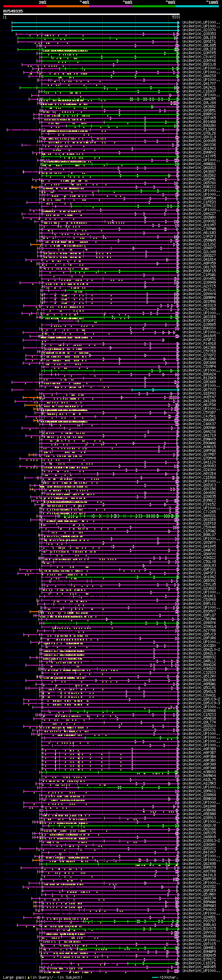The width and height of the screenshot is (222, 980).
Task: Select the UniRef100_Q9DVW0 label
Action: 199,428
